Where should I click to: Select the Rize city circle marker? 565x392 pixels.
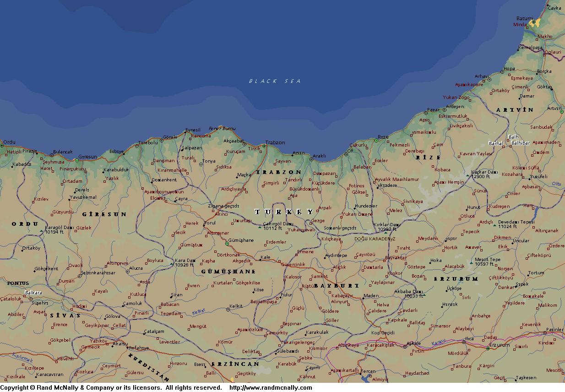pyautogui.click(x=376, y=141)
